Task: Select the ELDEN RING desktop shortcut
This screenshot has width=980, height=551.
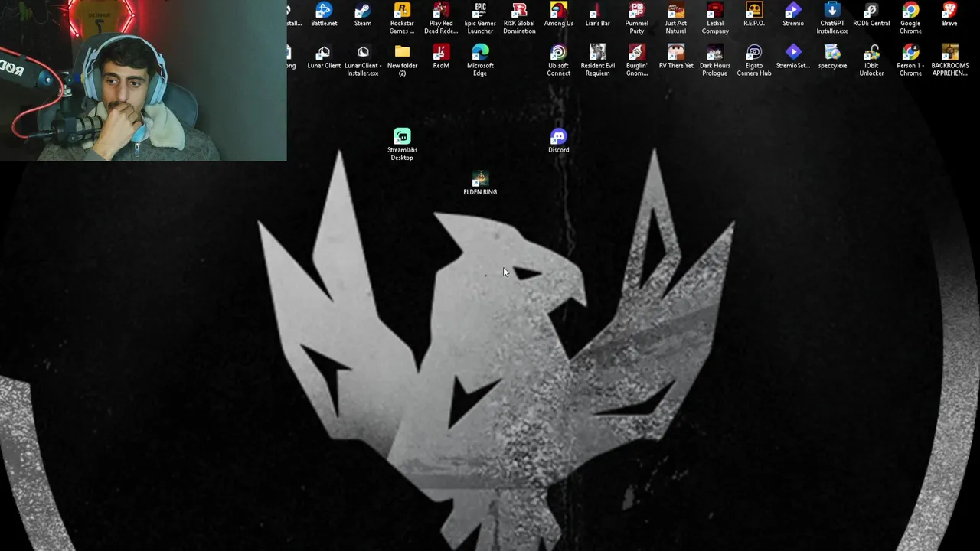Action: tap(480, 184)
